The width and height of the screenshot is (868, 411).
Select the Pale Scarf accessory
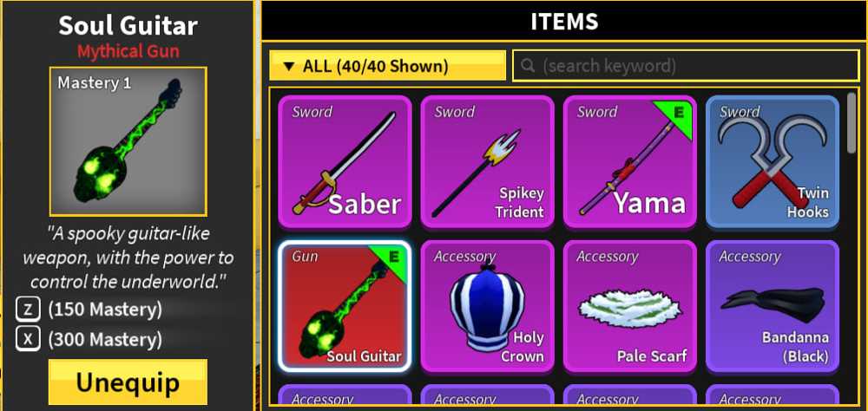click(630, 306)
